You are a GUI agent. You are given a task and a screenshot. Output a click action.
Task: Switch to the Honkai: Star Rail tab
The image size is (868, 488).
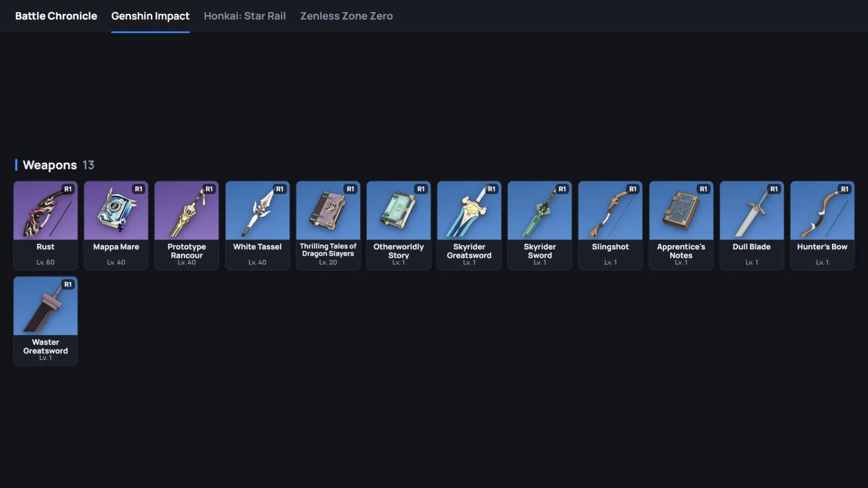[x=245, y=16]
